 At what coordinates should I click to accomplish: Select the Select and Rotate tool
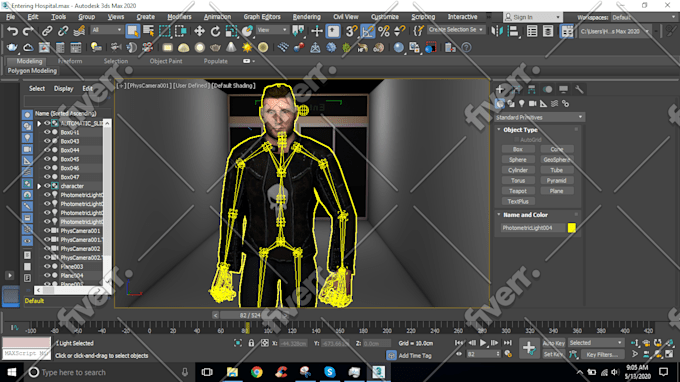point(215,31)
